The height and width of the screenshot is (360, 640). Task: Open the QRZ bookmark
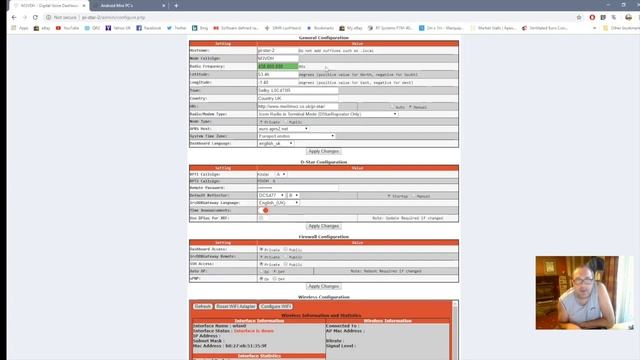pos(92,28)
